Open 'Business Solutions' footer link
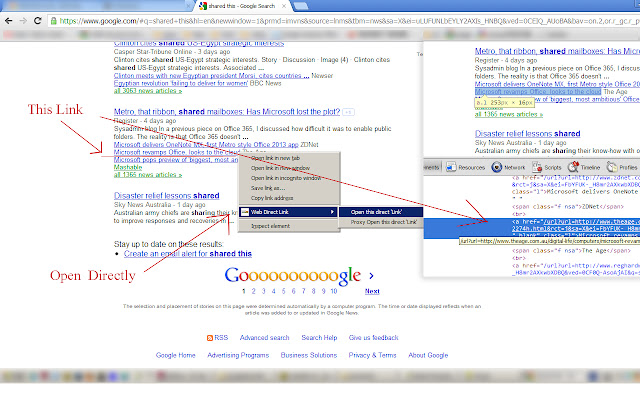 pos(309,356)
